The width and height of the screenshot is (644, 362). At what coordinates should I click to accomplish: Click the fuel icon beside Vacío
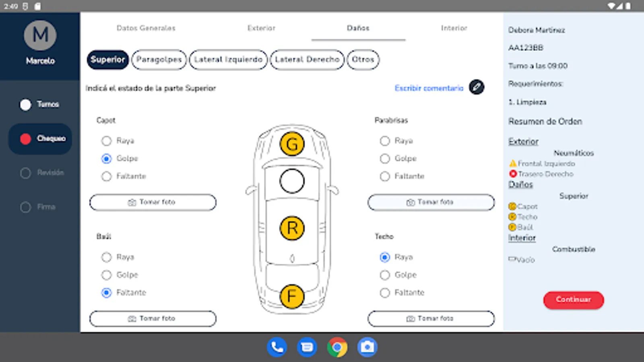(x=512, y=259)
